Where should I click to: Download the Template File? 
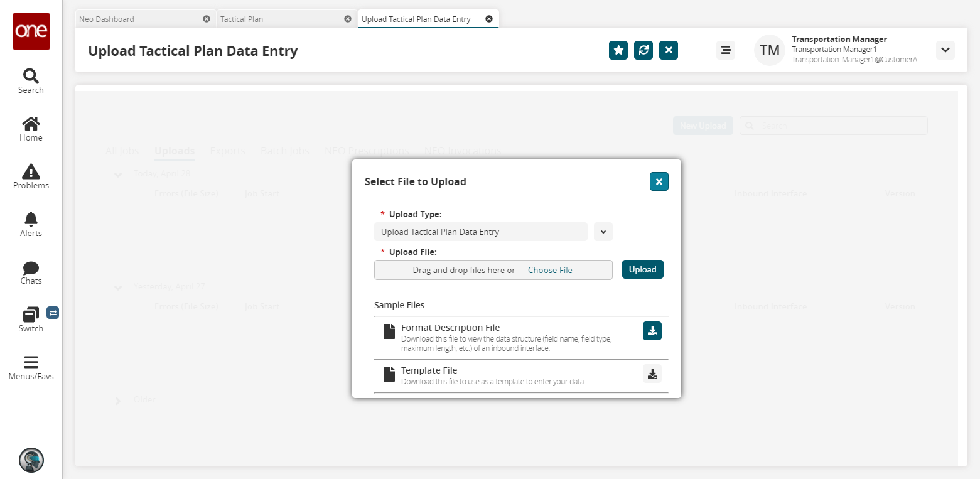652,374
